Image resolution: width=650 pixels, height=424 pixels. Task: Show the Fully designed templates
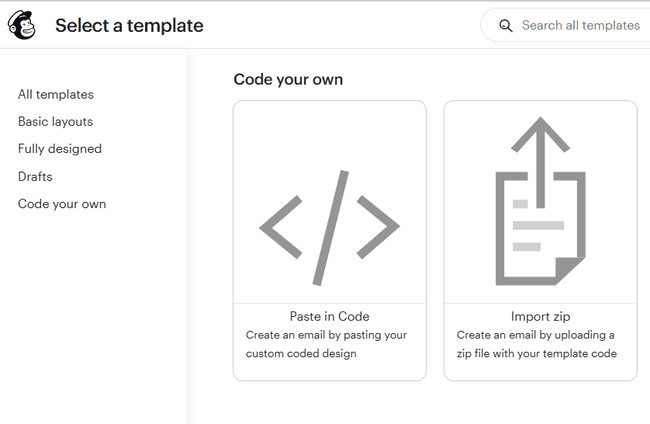pos(60,149)
